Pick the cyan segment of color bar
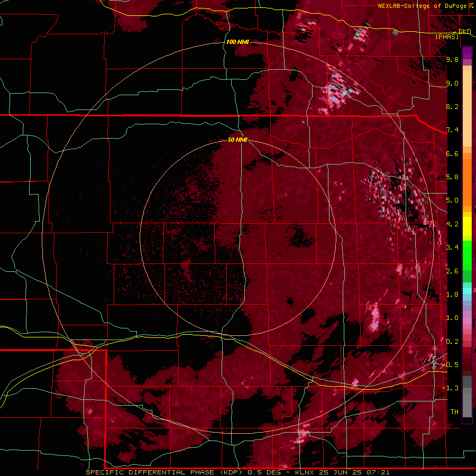The width and height of the screenshot is (476, 476). pos(467,291)
